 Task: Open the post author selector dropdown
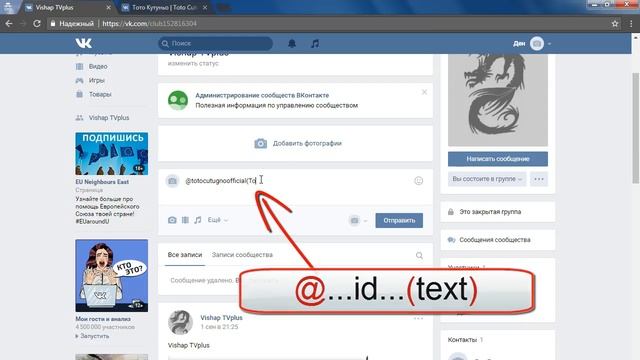[x=358, y=220]
